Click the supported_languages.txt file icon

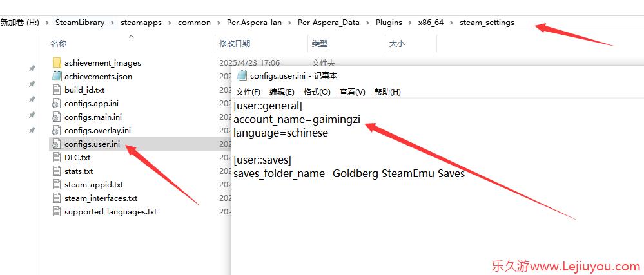[x=57, y=212]
